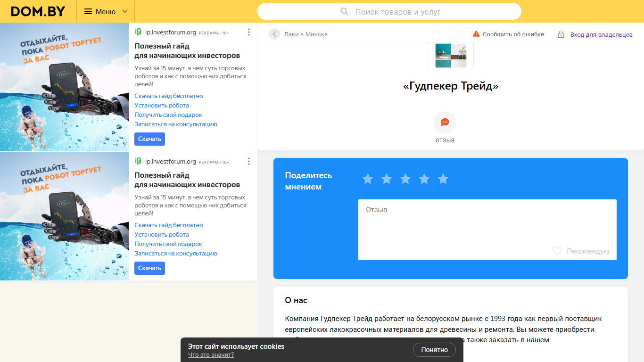Expand the Меню dropdown chevron

[125, 11]
